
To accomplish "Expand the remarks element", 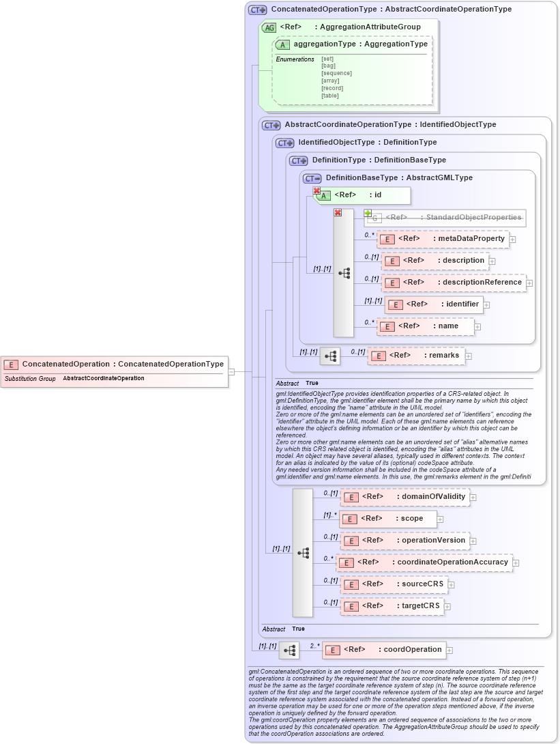I will pyautogui.click(x=469, y=356).
